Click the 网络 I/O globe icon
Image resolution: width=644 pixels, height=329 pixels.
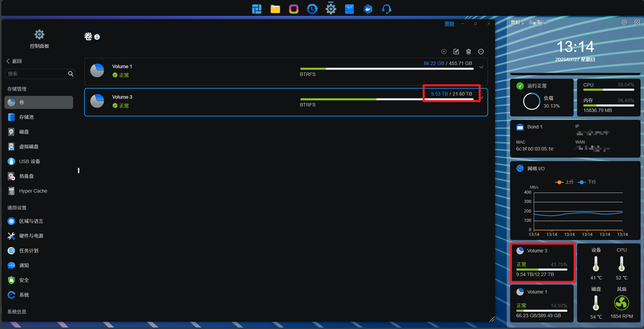tap(520, 169)
